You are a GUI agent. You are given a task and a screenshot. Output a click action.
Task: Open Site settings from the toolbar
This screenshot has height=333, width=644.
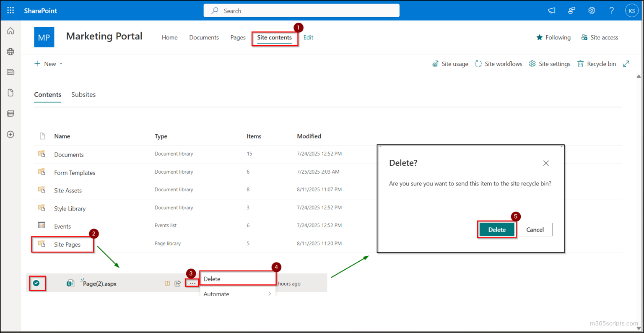point(550,64)
